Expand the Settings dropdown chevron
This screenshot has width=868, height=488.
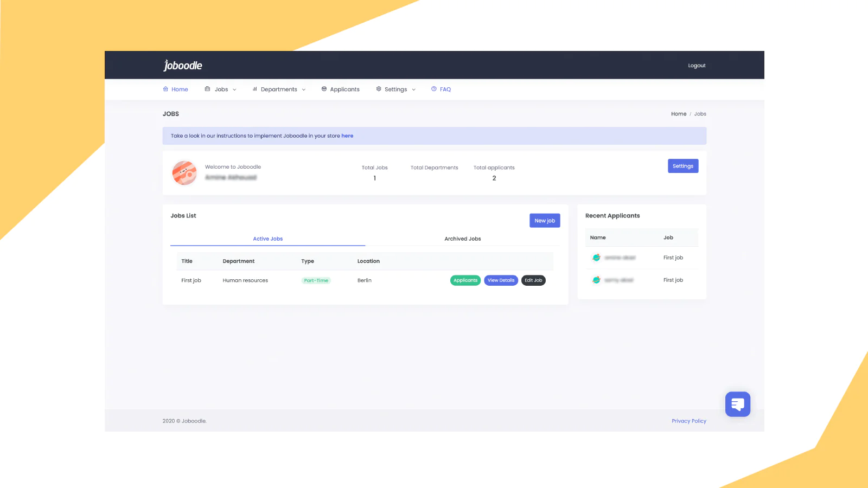(414, 89)
